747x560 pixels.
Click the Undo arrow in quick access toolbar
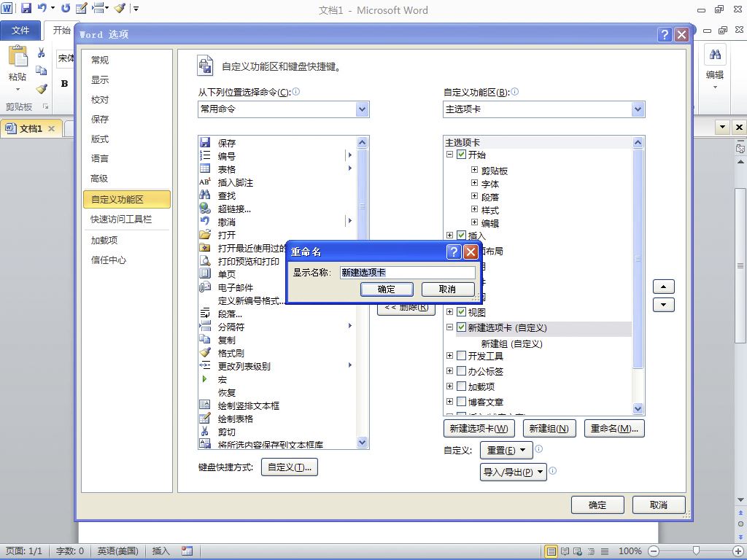point(42,8)
